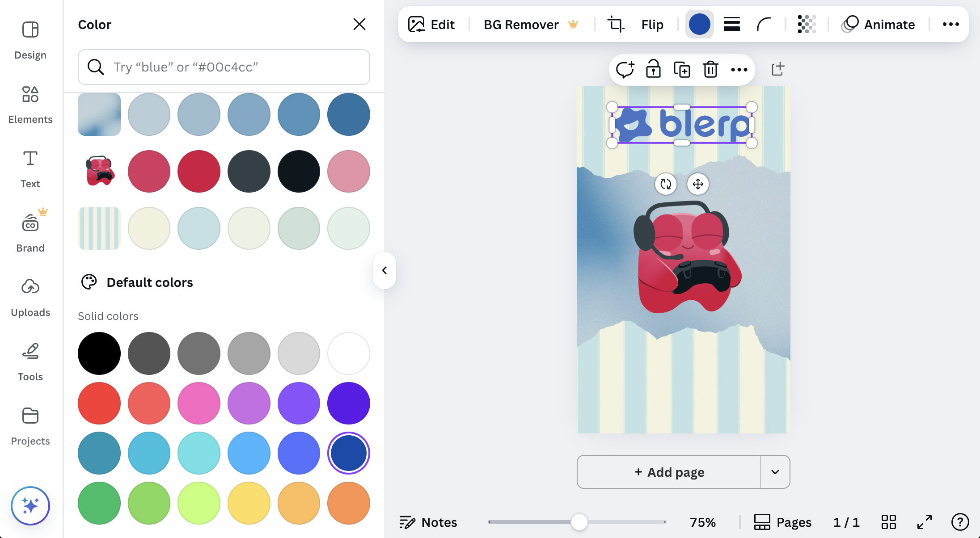
Task: Click the rotate handle below the logo
Action: [666, 184]
